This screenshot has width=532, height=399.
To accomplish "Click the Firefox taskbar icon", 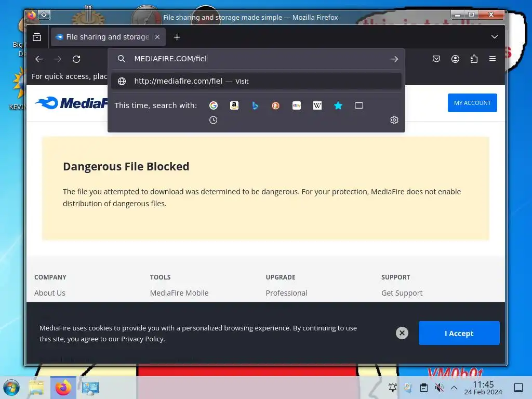I will pos(63,388).
